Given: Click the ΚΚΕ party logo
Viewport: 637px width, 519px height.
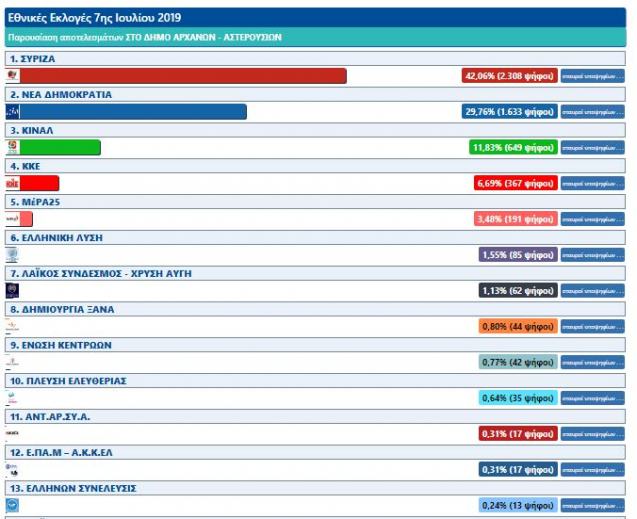Looking at the screenshot, I should (x=13, y=183).
